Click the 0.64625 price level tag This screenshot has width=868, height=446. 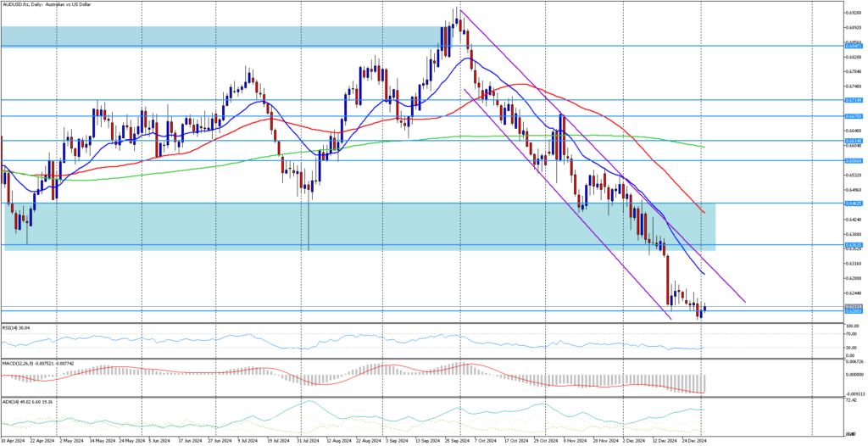[x=853, y=203]
